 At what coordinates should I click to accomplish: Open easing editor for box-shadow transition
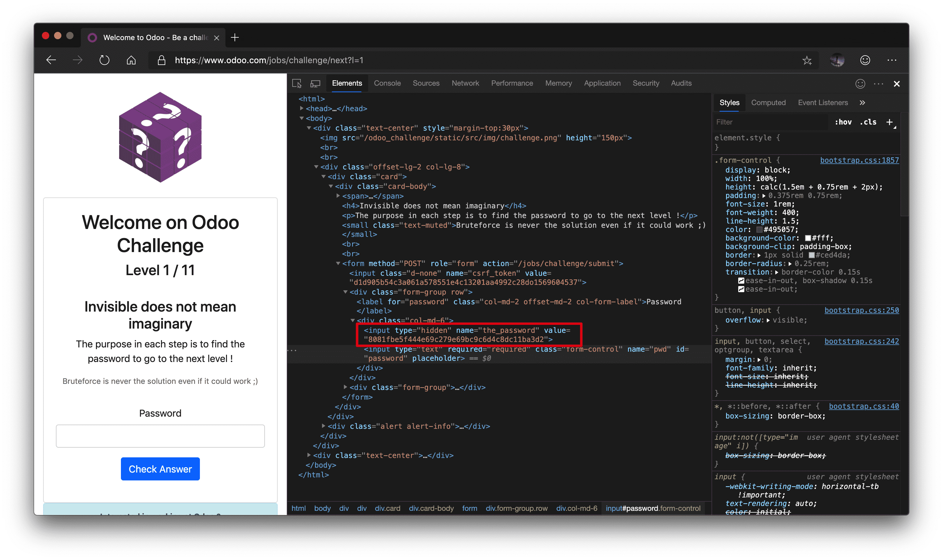[741, 289]
